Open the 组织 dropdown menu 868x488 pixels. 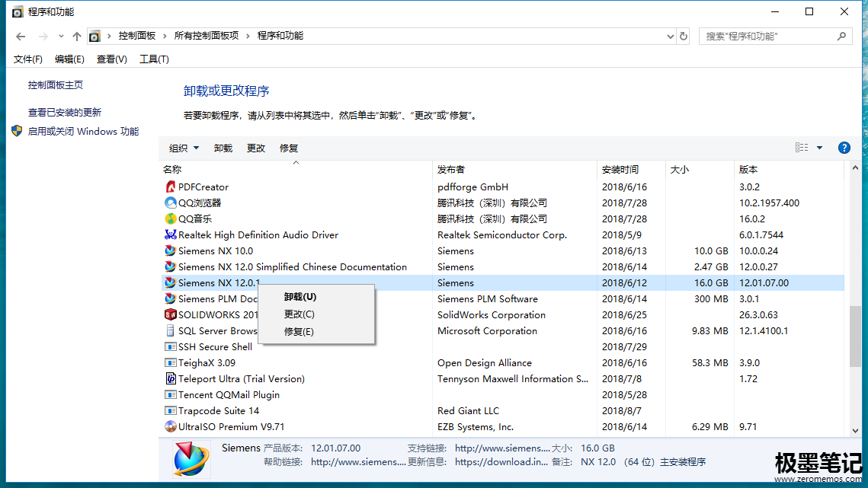(x=184, y=148)
